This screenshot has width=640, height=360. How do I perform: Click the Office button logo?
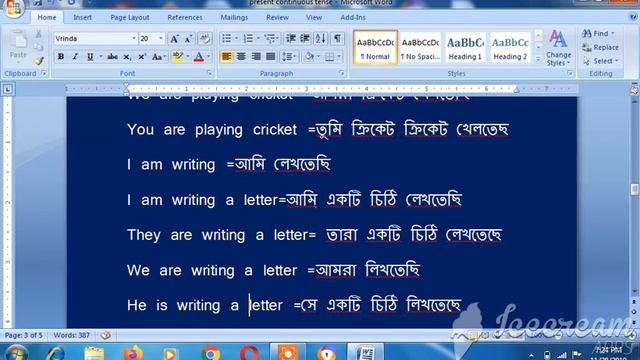coord(14,8)
